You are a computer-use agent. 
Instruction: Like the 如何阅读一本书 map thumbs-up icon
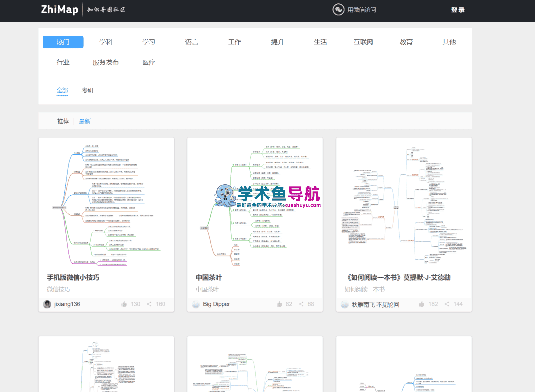pyautogui.click(x=422, y=304)
